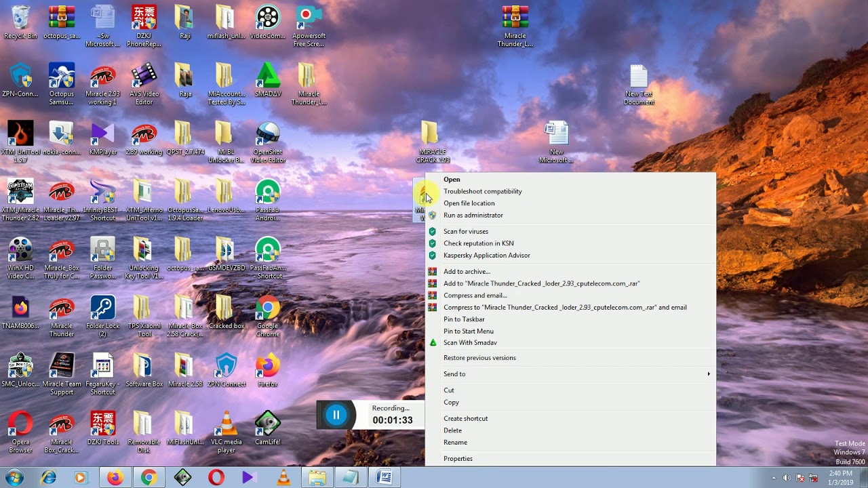The height and width of the screenshot is (488, 868).
Task: Open Software Box desktop icon
Action: click(x=144, y=371)
